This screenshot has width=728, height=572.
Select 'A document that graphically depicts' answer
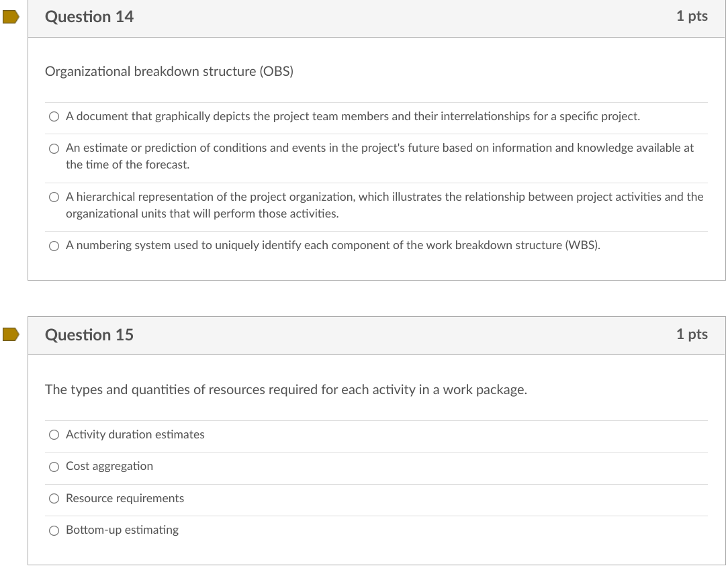[x=54, y=117]
